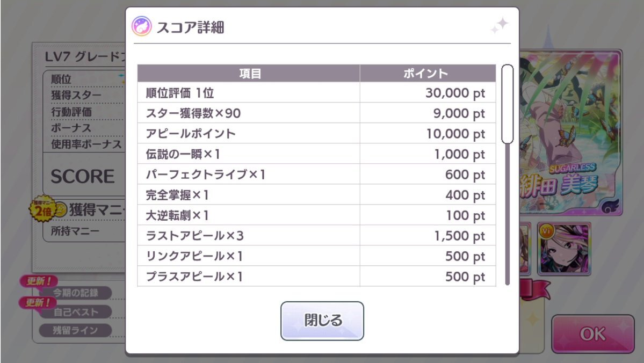Click the gold coin icon near 獲得マニー
The width and height of the screenshot is (644, 363).
click(61, 210)
